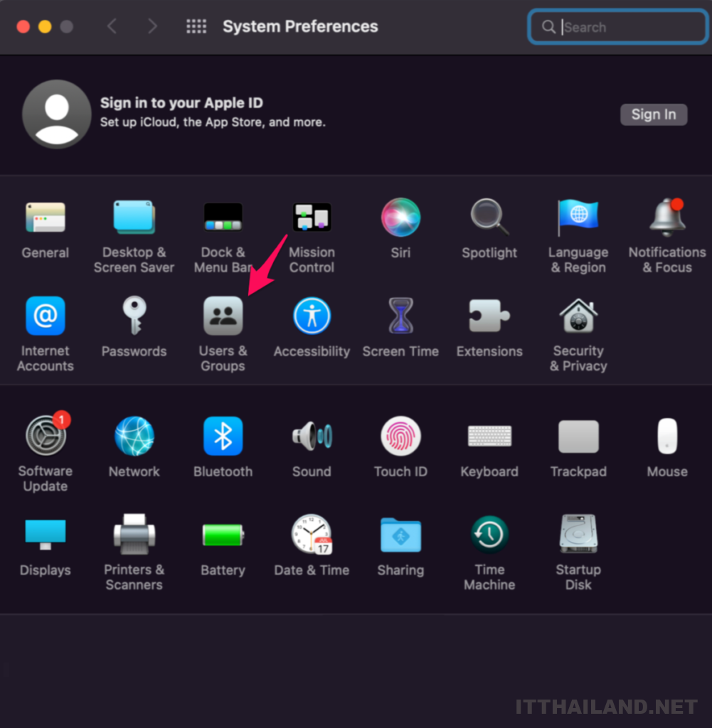
Task: Open Printers & Scanners pane
Action: [134, 534]
